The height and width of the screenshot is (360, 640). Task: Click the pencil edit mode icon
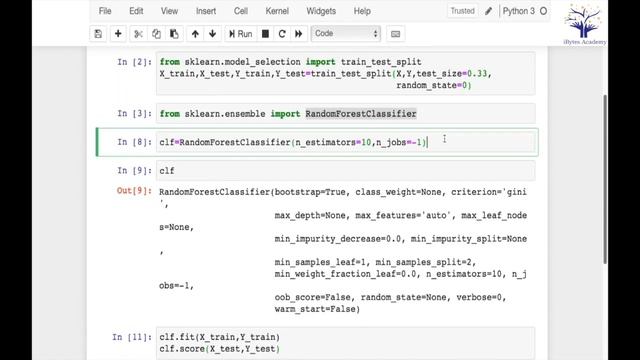click(x=489, y=11)
